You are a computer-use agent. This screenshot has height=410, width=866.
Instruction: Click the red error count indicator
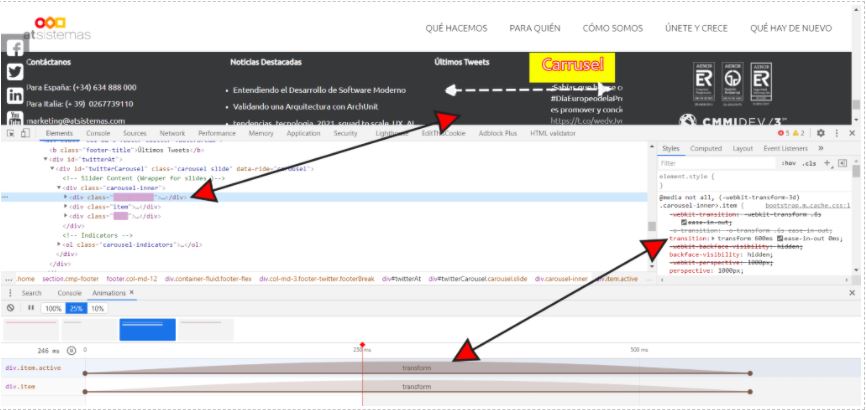(x=783, y=133)
